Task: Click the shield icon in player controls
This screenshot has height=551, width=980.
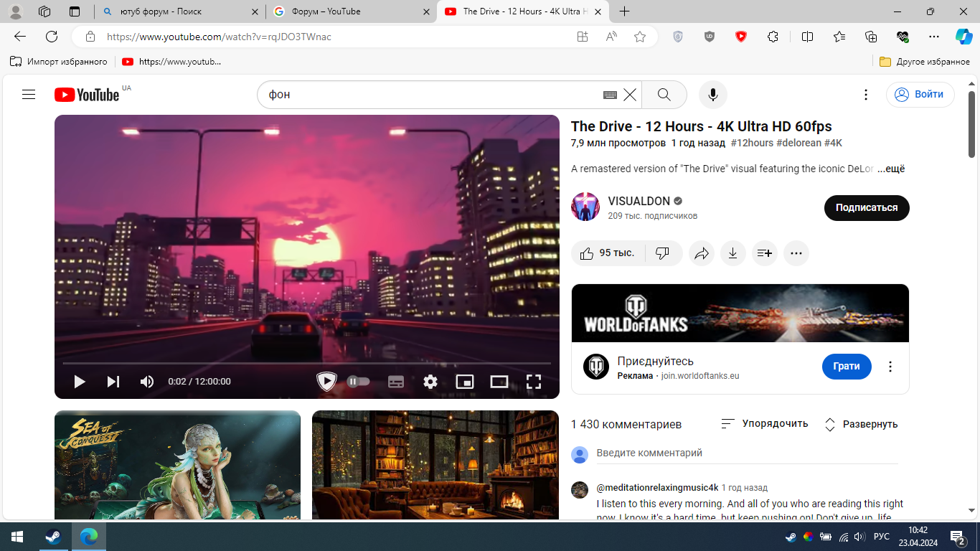Action: pyautogui.click(x=326, y=382)
